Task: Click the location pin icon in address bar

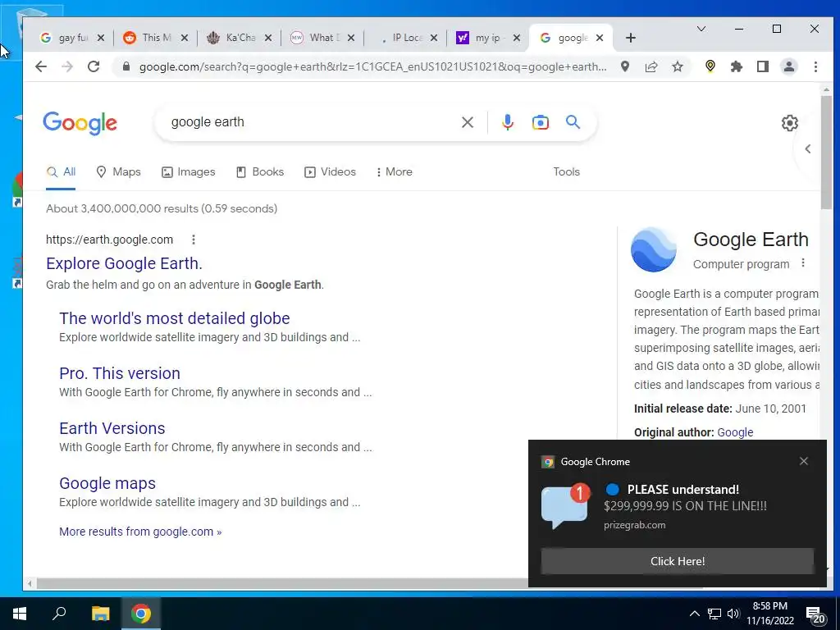Action: [624, 66]
